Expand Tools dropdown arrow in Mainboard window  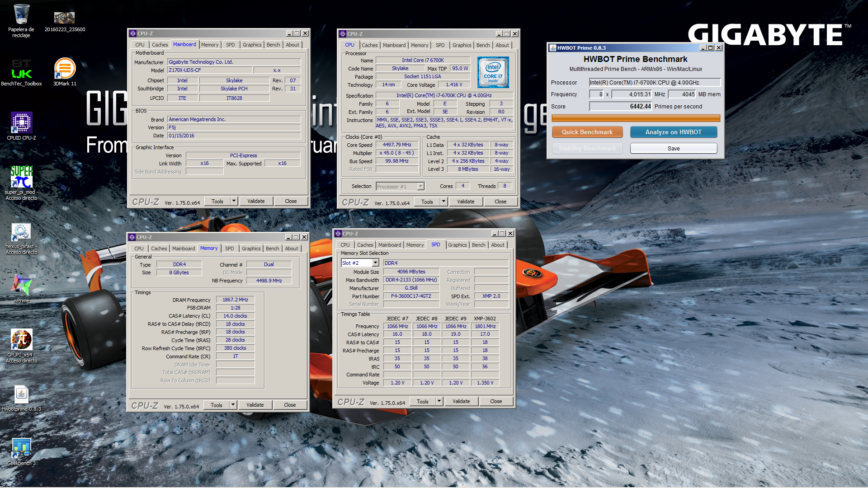[234, 201]
